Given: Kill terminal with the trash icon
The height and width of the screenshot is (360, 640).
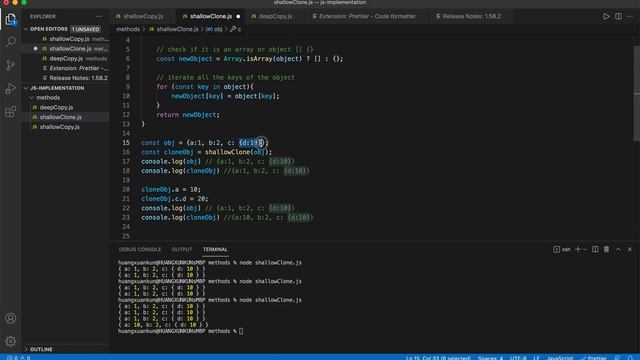Looking at the screenshot, I should pos(607,249).
